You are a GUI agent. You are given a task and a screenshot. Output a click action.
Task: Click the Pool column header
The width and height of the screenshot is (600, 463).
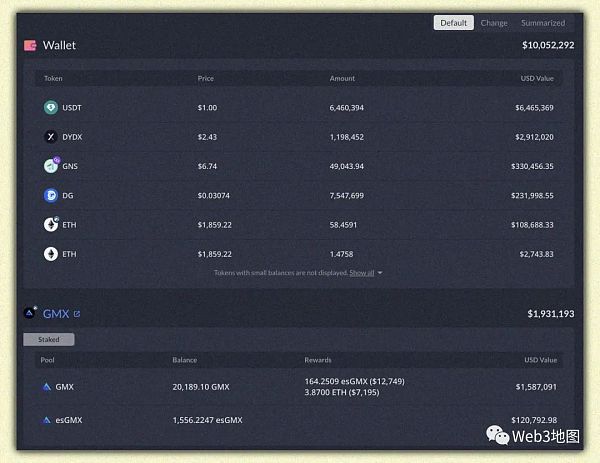47,360
